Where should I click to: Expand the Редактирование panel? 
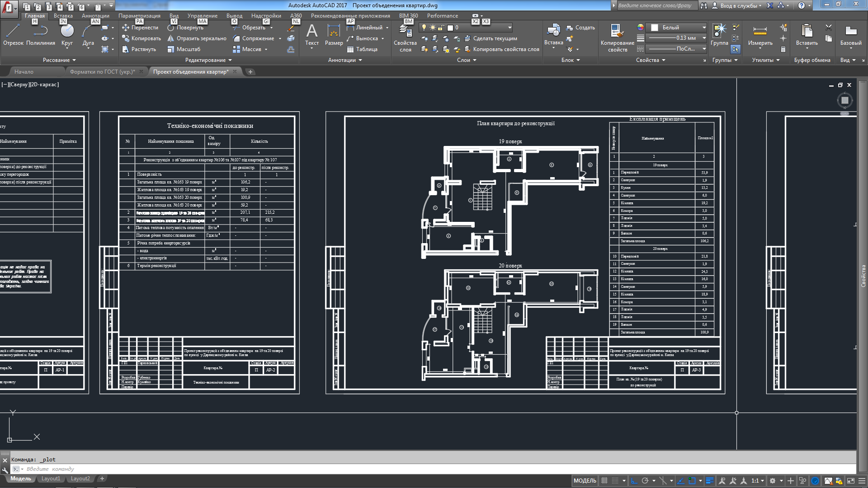tap(208, 60)
